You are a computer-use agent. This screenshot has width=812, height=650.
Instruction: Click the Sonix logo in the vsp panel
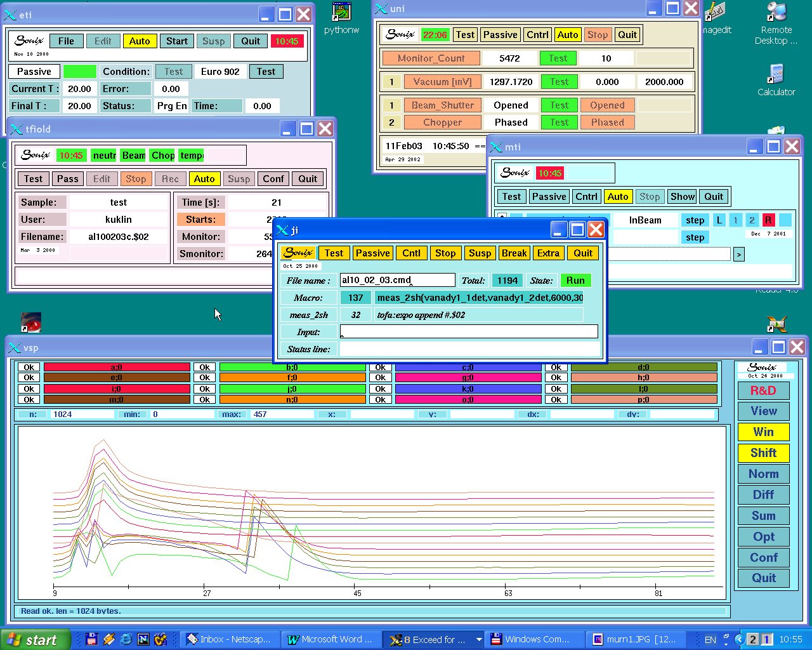coord(762,368)
